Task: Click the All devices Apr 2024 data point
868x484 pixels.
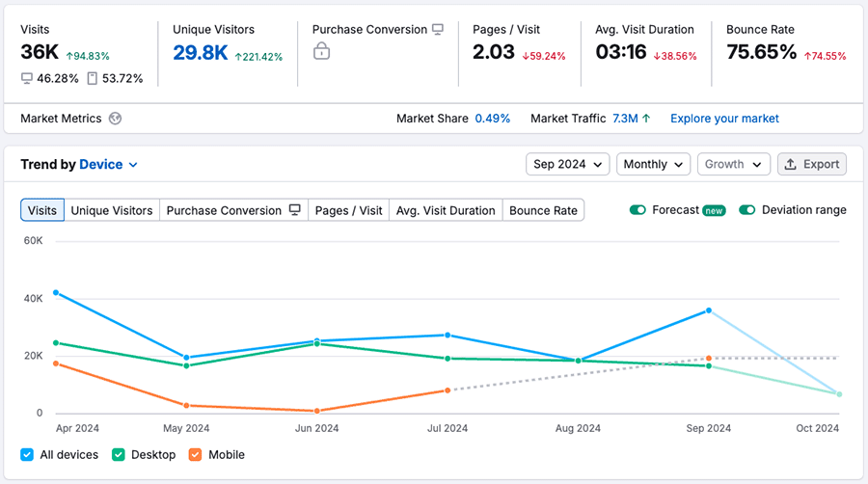Action: tap(56, 292)
